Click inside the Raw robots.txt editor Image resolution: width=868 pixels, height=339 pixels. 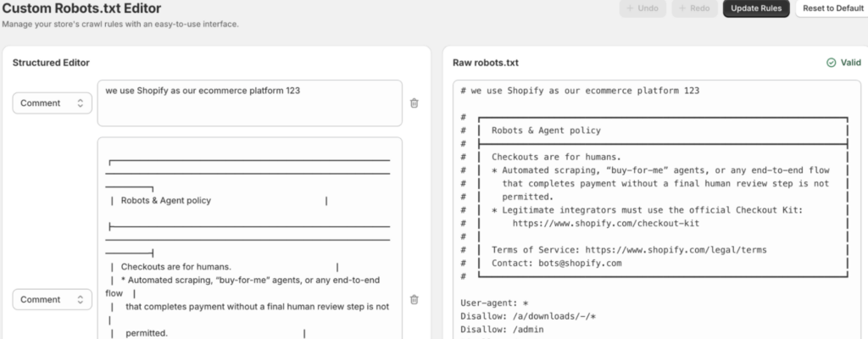[657, 209]
